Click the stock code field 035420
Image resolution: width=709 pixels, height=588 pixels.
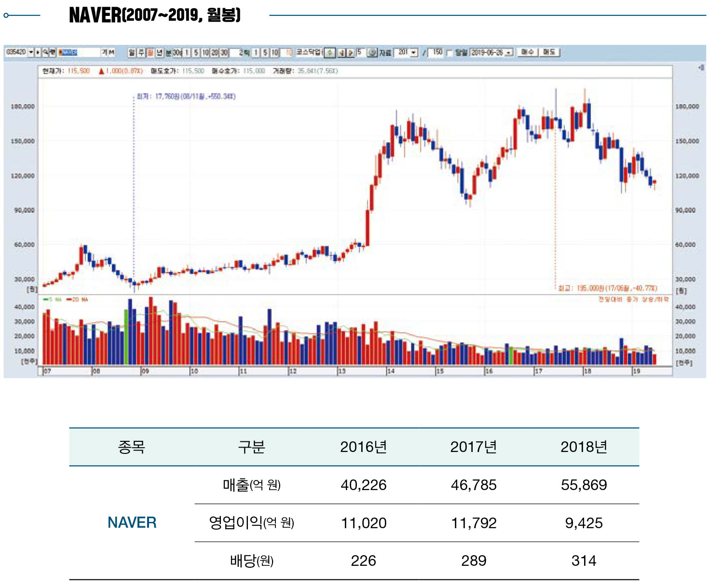tap(16, 52)
